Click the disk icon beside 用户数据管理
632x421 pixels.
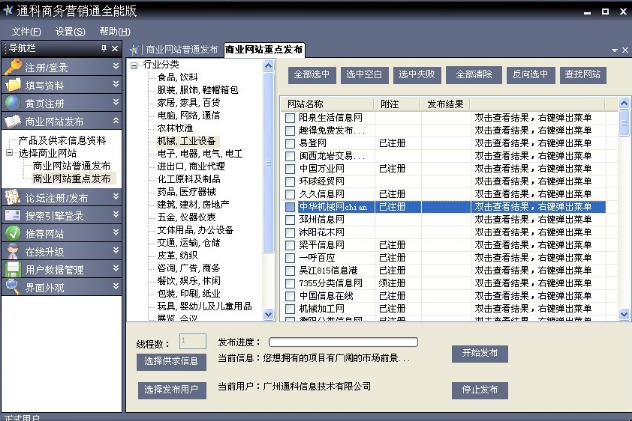click(12, 269)
